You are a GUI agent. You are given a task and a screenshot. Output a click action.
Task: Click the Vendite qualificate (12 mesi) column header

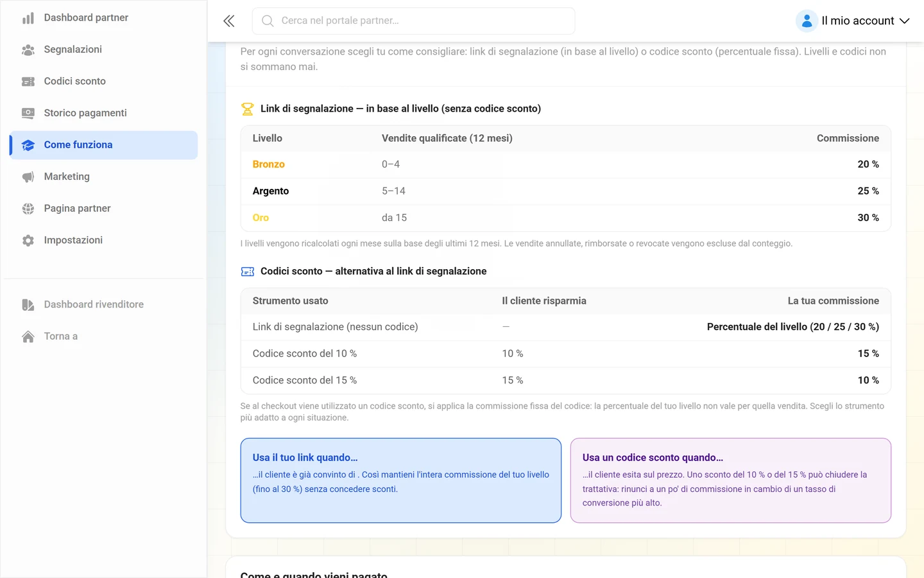coord(447,138)
